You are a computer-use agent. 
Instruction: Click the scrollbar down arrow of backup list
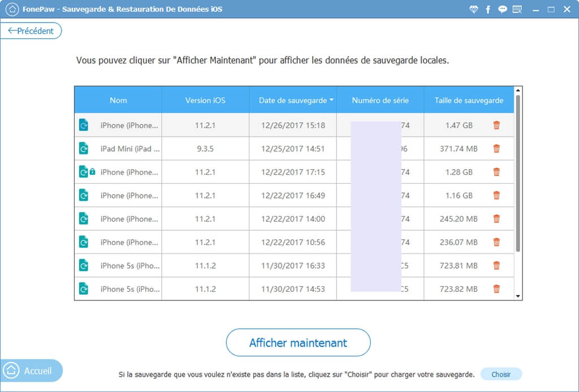(518, 296)
